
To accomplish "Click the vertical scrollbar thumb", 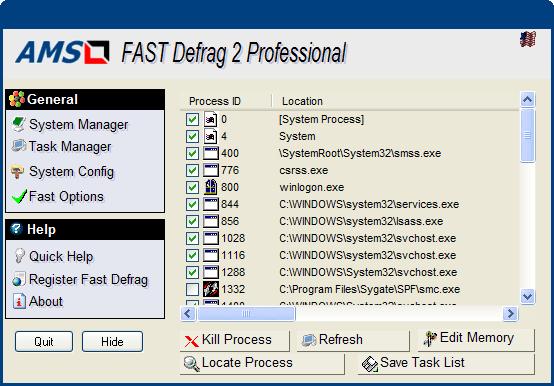I will 528,136.
